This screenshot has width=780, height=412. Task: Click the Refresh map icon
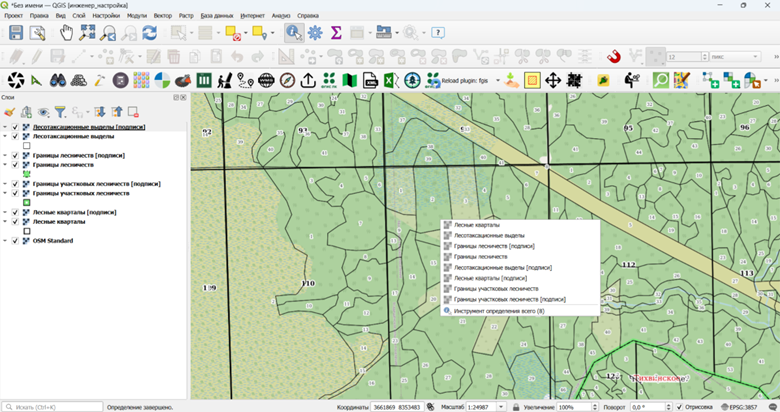(149, 33)
